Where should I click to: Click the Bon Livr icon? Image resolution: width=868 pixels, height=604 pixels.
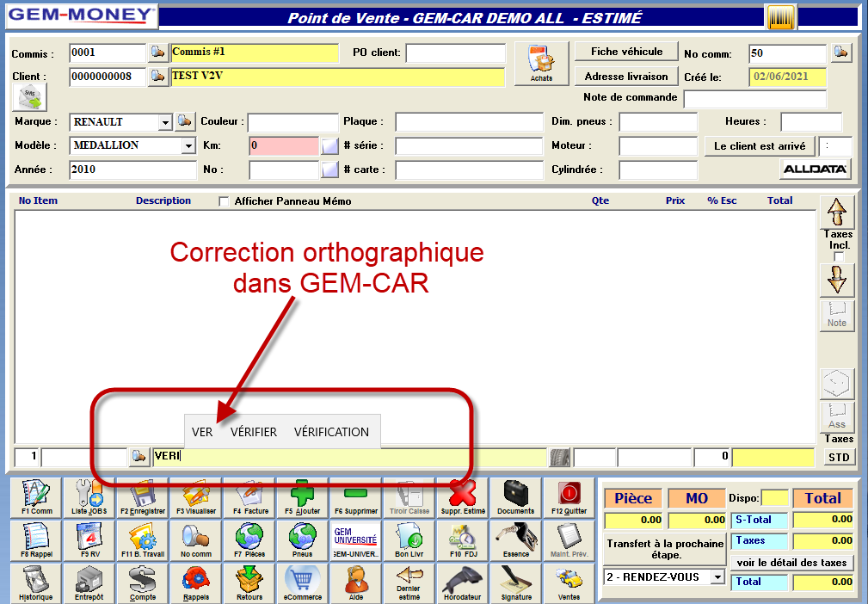[409, 540]
